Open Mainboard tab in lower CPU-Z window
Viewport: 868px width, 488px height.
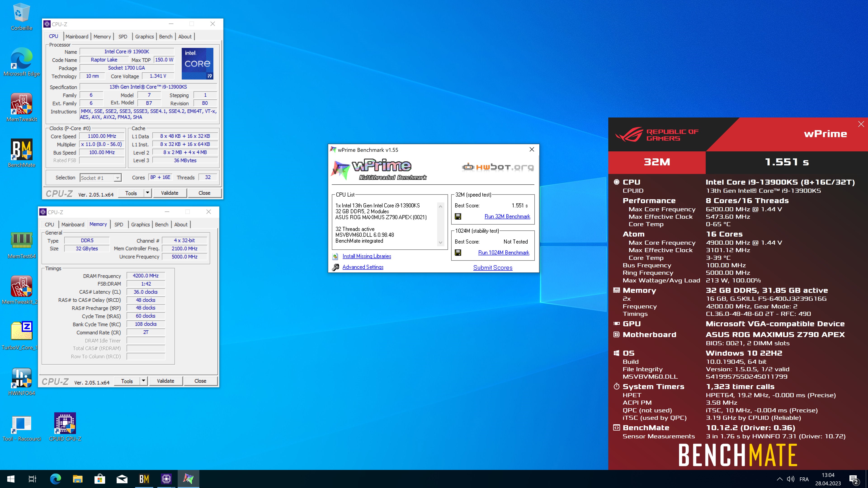[x=73, y=224]
